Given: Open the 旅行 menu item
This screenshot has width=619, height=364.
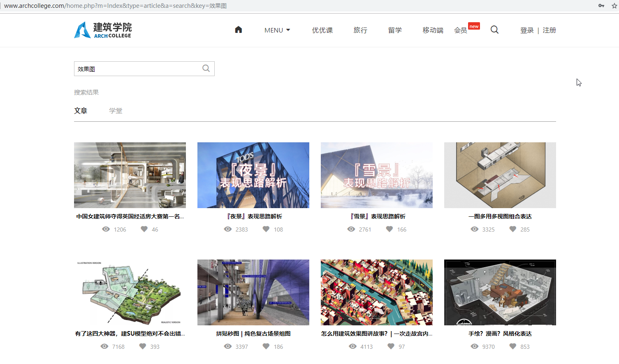Looking at the screenshot, I should (x=360, y=30).
